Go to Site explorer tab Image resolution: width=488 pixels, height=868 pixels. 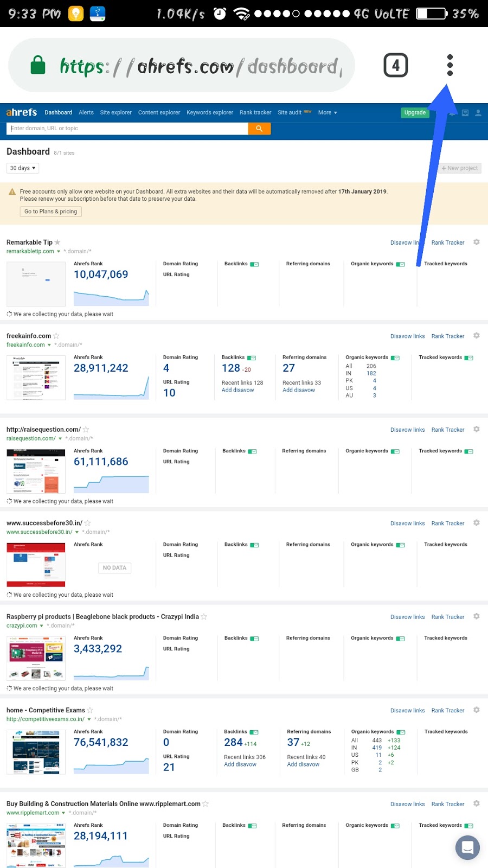click(x=115, y=113)
